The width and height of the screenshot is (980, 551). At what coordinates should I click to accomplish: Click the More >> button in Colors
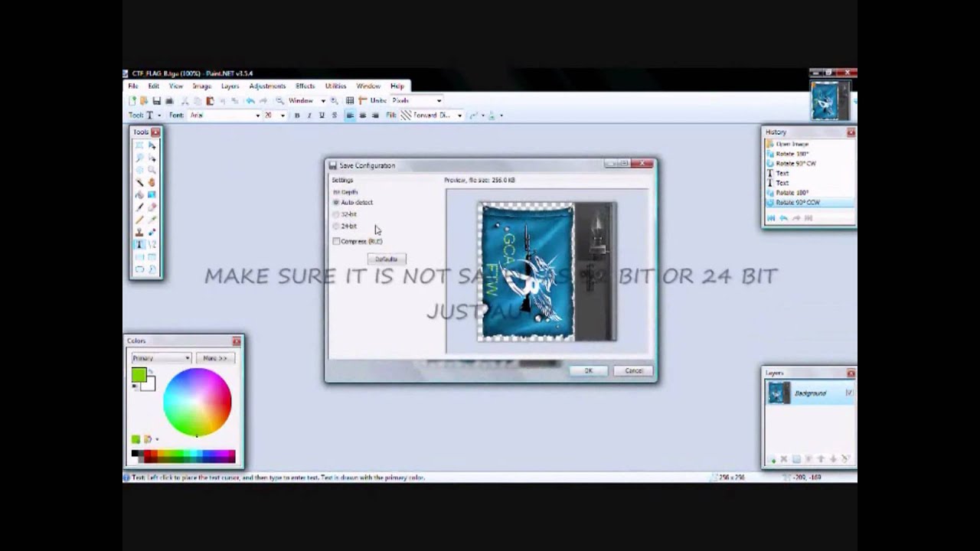215,357
